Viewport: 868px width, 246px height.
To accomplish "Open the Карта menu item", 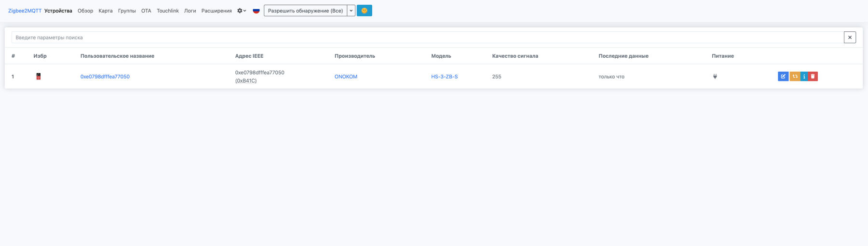I will click(106, 11).
